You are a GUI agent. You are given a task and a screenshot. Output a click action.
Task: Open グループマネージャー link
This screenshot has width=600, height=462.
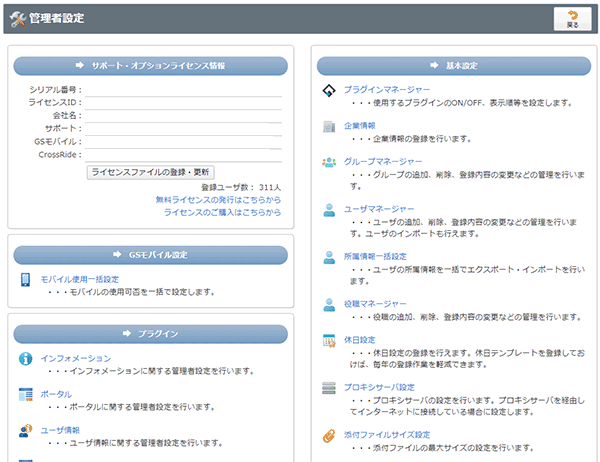click(383, 162)
